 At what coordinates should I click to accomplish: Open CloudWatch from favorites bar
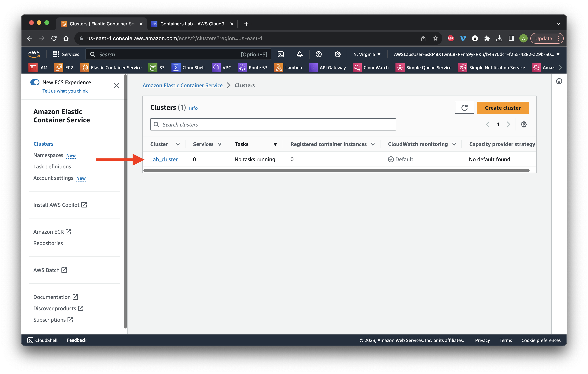click(371, 67)
